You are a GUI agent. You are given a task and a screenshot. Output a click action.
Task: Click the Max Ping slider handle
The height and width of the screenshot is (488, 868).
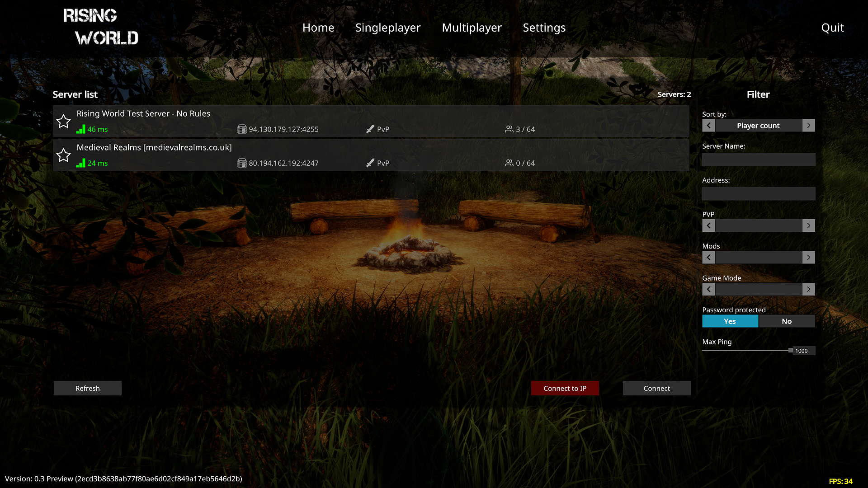(x=790, y=350)
